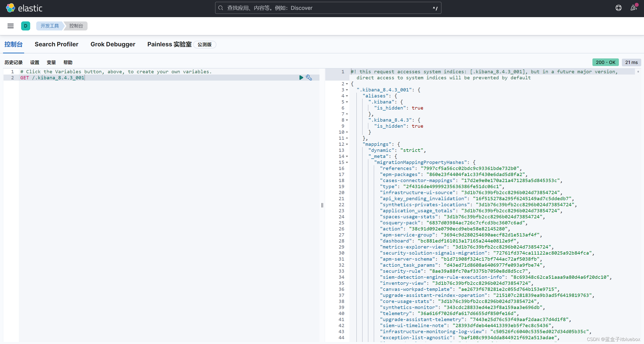Collapse the .kibana alias fold on line 5

347,102
